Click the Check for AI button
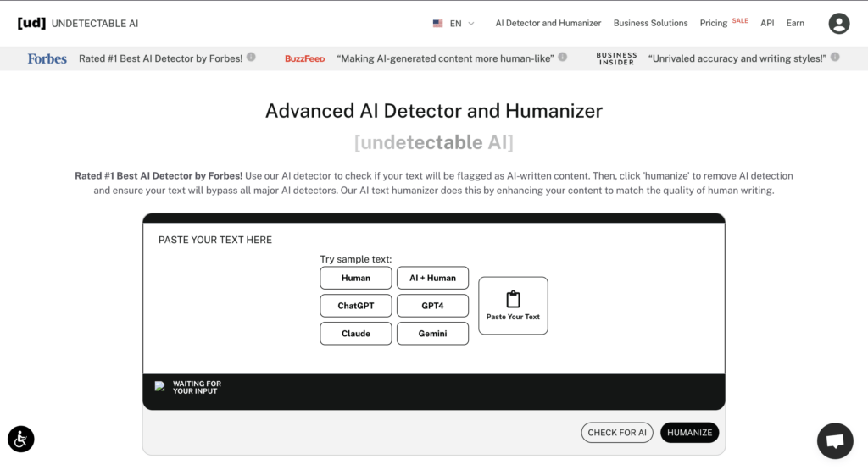Image resolution: width=868 pixels, height=470 pixels. pyautogui.click(x=617, y=433)
